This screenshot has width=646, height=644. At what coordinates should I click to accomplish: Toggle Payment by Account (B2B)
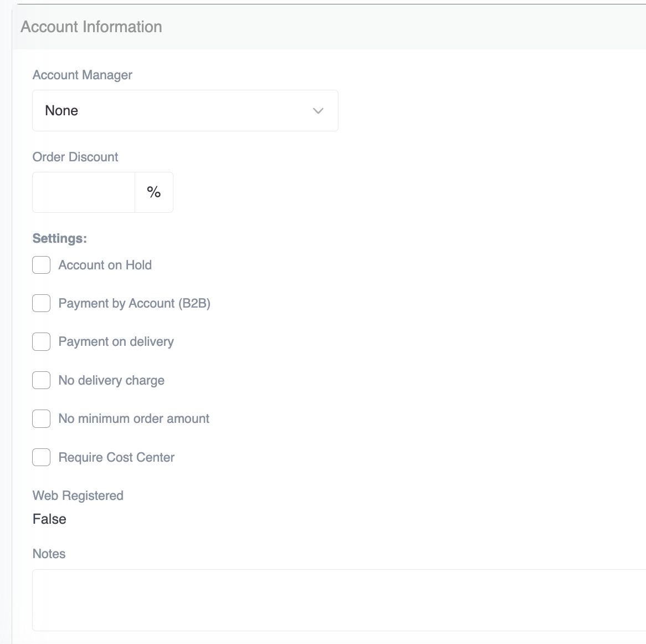pyautogui.click(x=41, y=303)
